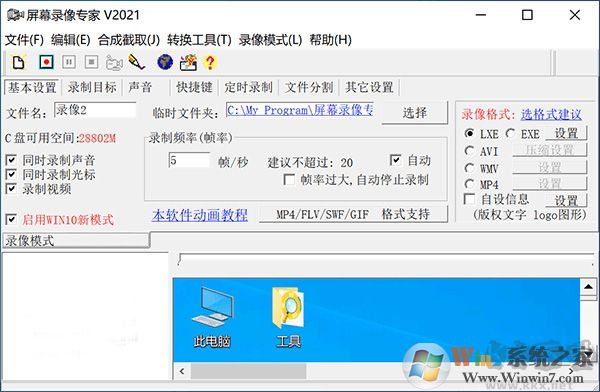The height and width of the screenshot is (392, 600).
Task: Select the LXE format radio button
Action: 469,133
